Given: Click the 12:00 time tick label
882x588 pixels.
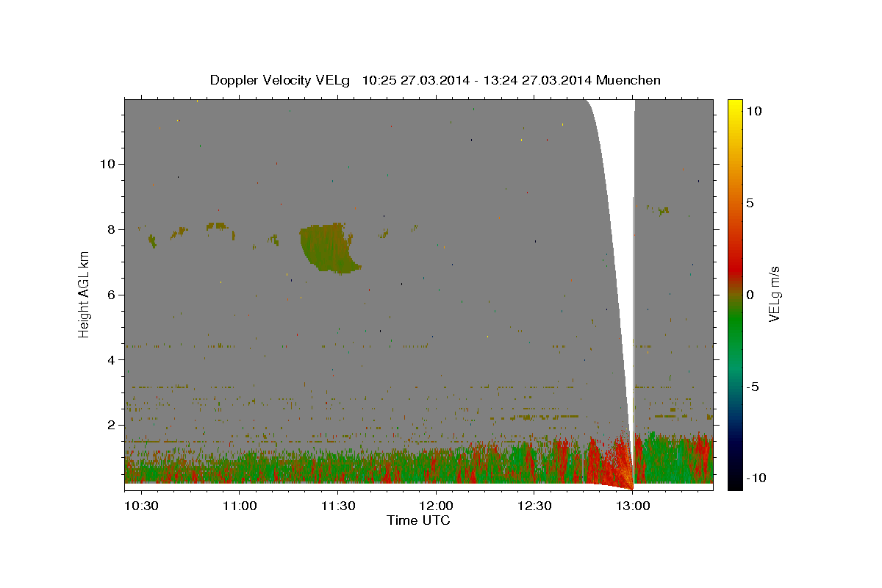Looking at the screenshot, I should point(436,506).
